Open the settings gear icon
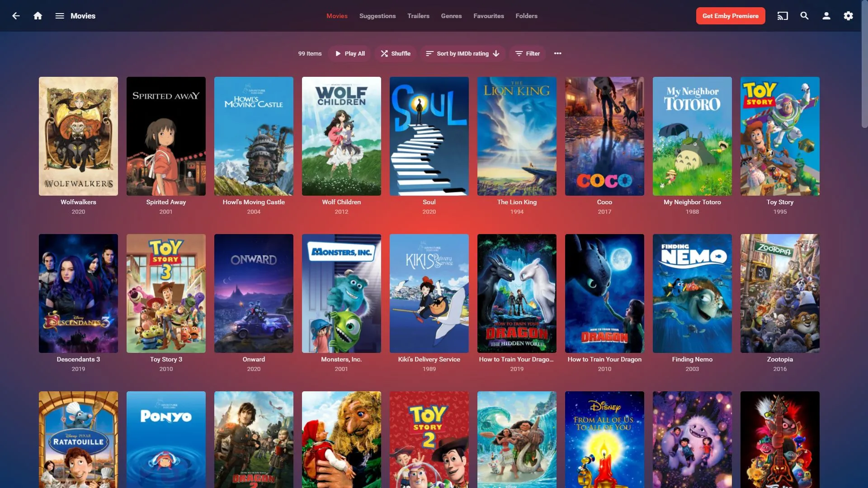This screenshot has height=488, width=868. tap(848, 16)
